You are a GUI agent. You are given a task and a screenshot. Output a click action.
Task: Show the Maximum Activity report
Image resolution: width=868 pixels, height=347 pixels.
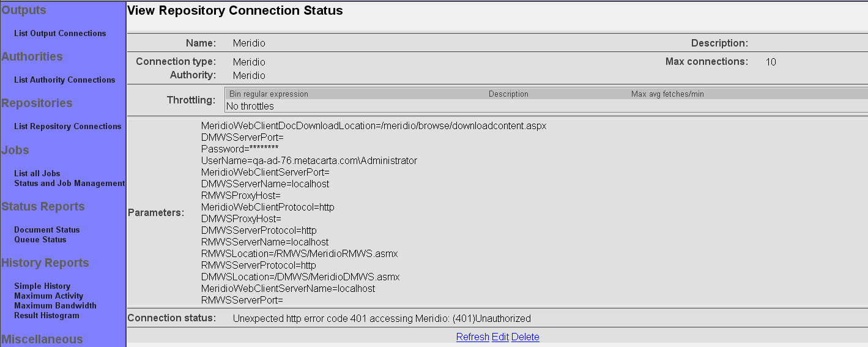(48, 296)
